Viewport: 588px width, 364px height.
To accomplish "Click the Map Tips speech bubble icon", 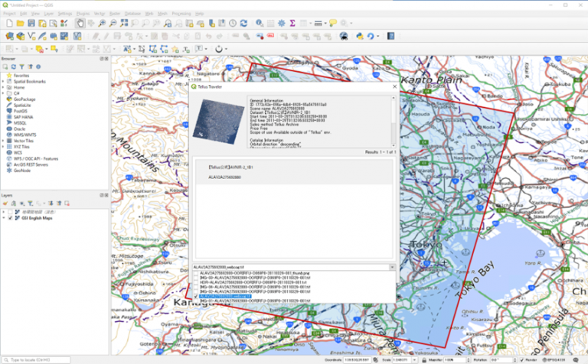I will tap(333, 24).
